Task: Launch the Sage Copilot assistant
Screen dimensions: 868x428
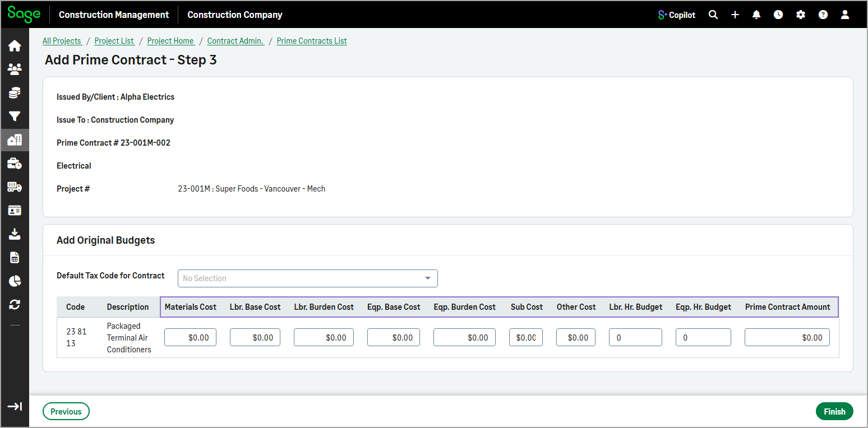Action: click(677, 15)
